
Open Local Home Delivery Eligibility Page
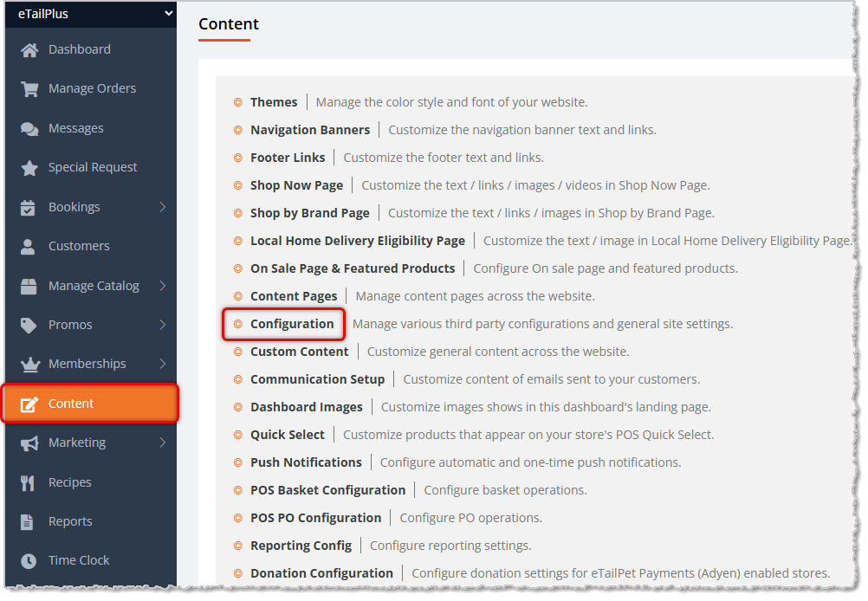[x=358, y=241]
